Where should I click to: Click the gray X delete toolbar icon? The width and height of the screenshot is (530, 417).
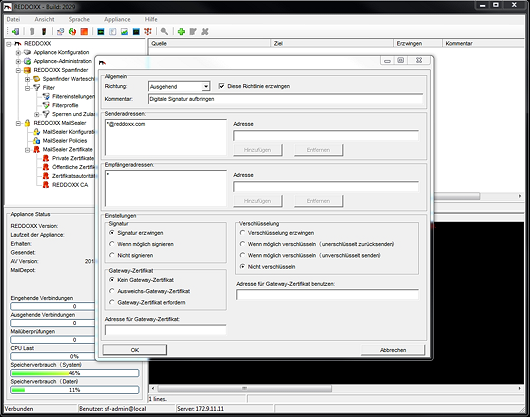205,31
